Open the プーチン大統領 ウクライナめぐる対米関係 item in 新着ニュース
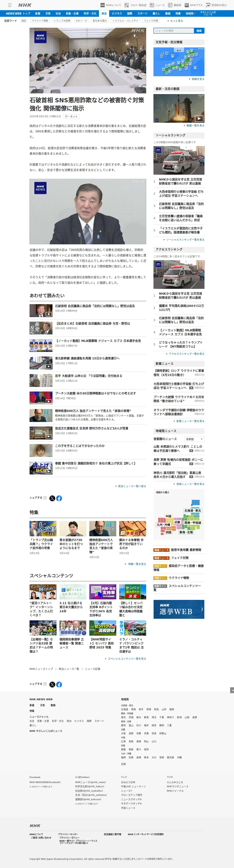The height and width of the screenshot is (868, 234). (x=179, y=399)
